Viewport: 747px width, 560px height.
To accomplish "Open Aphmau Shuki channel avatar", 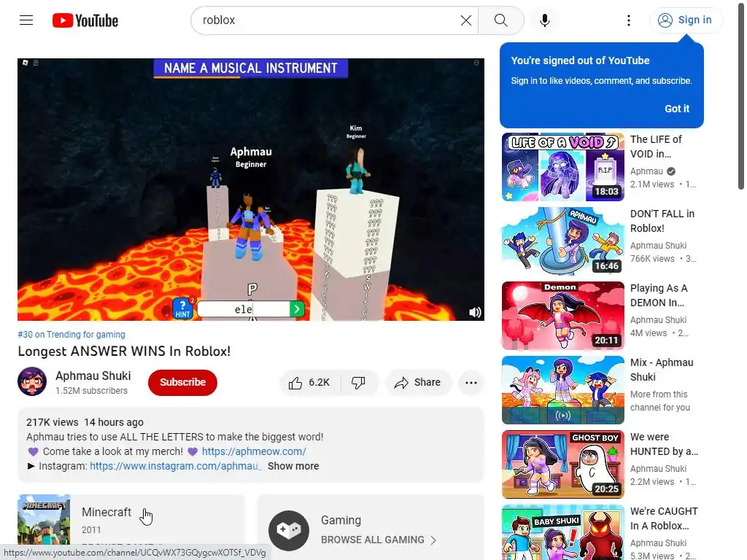I will (32, 381).
